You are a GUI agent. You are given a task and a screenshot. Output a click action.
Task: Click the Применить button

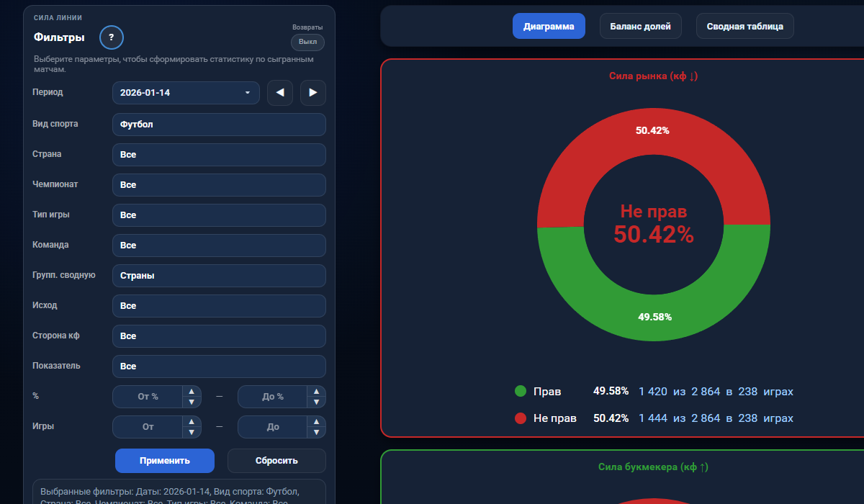165,461
